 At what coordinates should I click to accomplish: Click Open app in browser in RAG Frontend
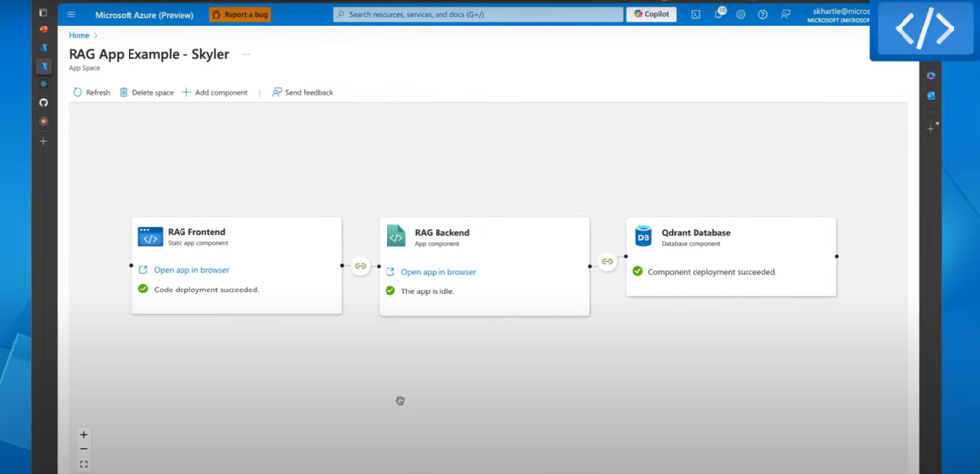[x=191, y=270]
